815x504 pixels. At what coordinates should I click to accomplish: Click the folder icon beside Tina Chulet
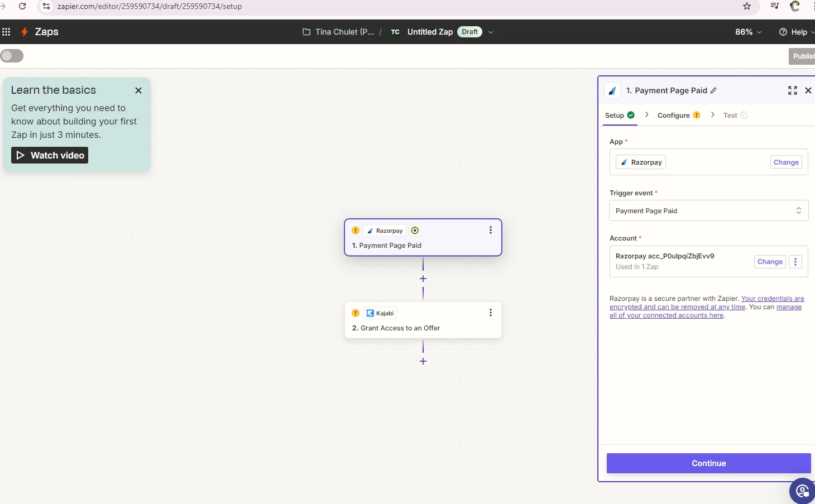(306, 32)
